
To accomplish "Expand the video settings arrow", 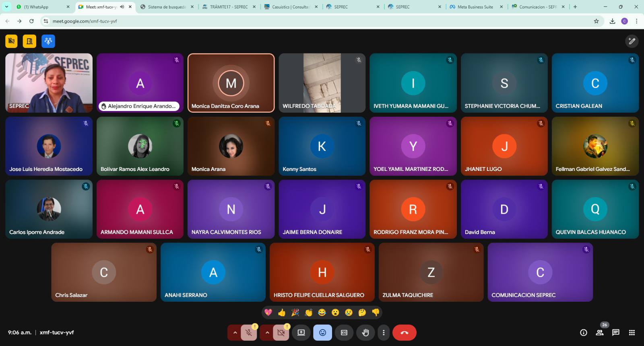I will pos(267,333).
